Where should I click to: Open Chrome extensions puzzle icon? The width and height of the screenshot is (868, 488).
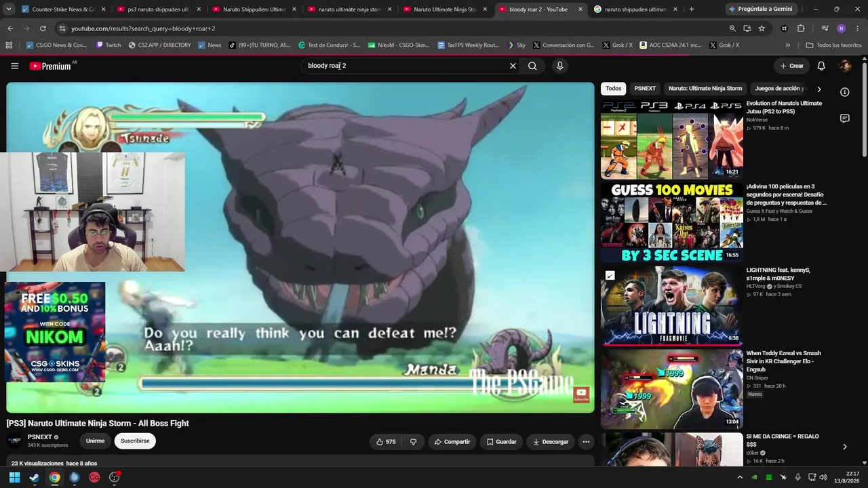point(801,28)
